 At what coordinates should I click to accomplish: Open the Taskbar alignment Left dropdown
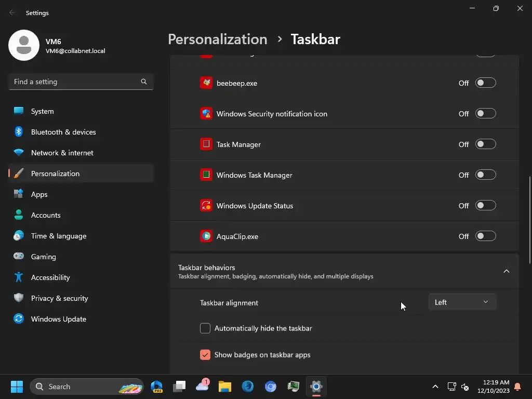[x=462, y=302]
